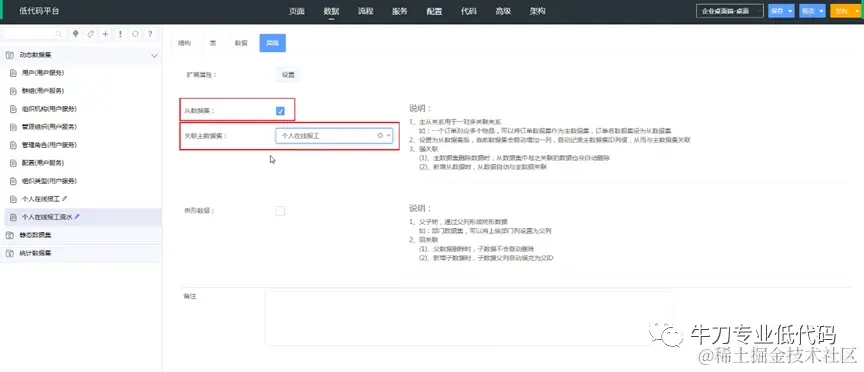Image resolution: width=864 pixels, height=372 pixels.
Task: Focus the sidebar search input field
Action: click(32, 34)
